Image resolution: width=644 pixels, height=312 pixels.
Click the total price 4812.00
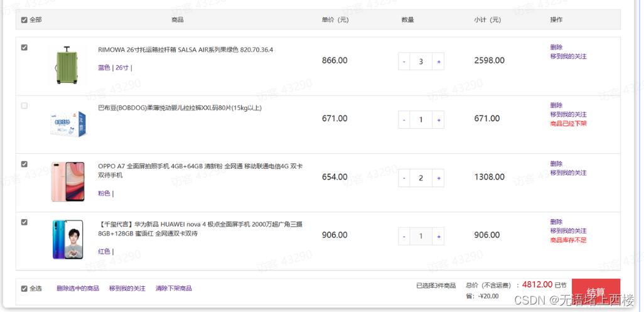click(x=538, y=284)
